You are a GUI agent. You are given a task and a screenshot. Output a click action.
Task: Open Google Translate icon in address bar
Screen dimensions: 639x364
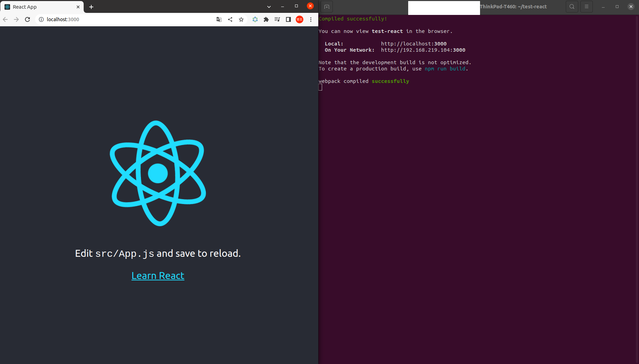point(219,19)
